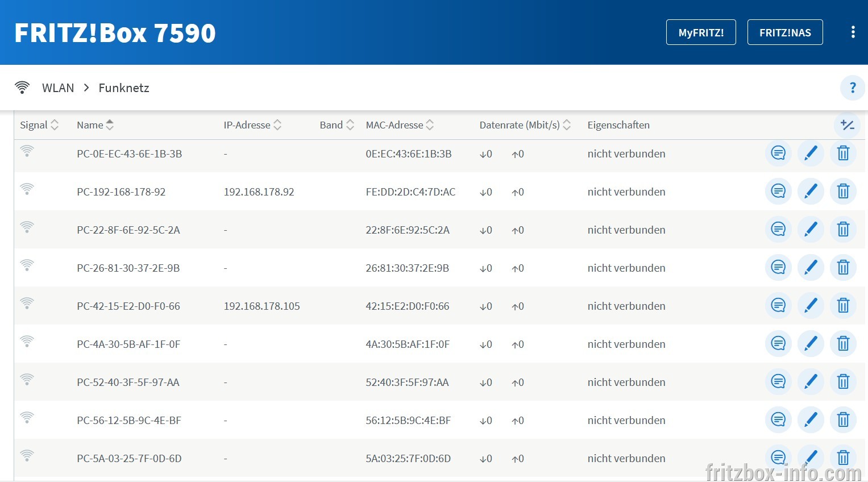Sort by MAC-Adresse column header
This screenshot has height=482, width=868.
click(400, 125)
